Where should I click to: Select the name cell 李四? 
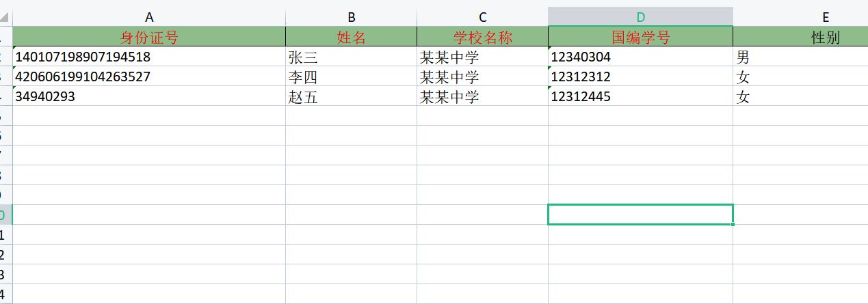click(x=351, y=77)
